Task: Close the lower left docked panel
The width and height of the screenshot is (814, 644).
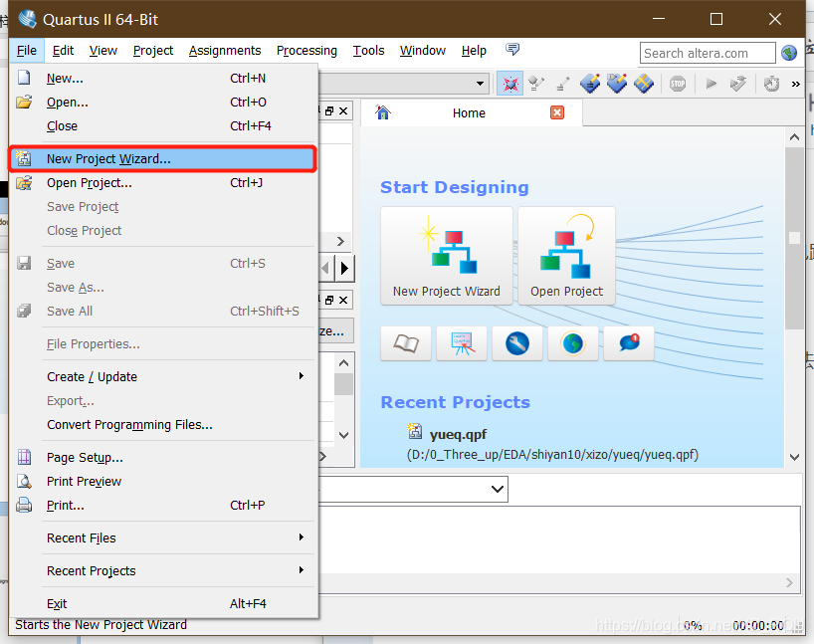Action: (x=343, y=301)
